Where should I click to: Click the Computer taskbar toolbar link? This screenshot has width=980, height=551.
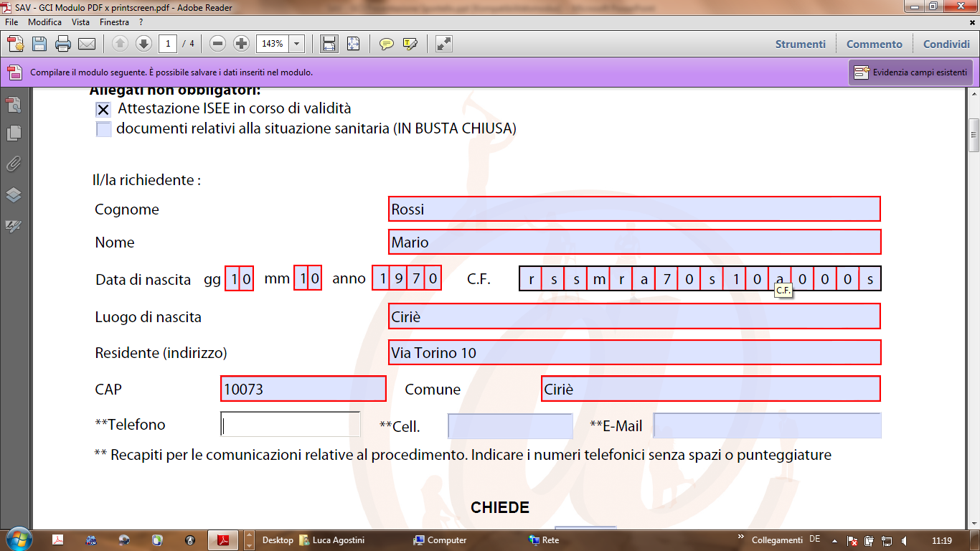click(440, 540)
